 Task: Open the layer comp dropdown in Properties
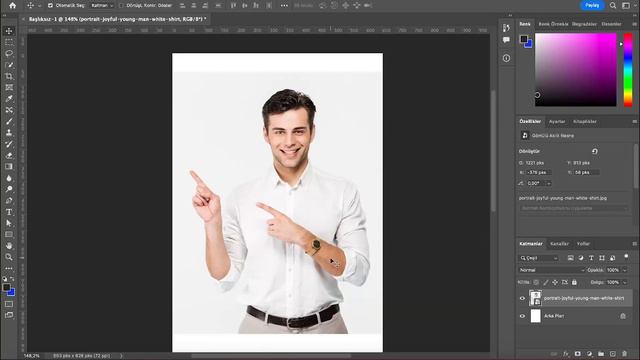[x=574, y=208]
